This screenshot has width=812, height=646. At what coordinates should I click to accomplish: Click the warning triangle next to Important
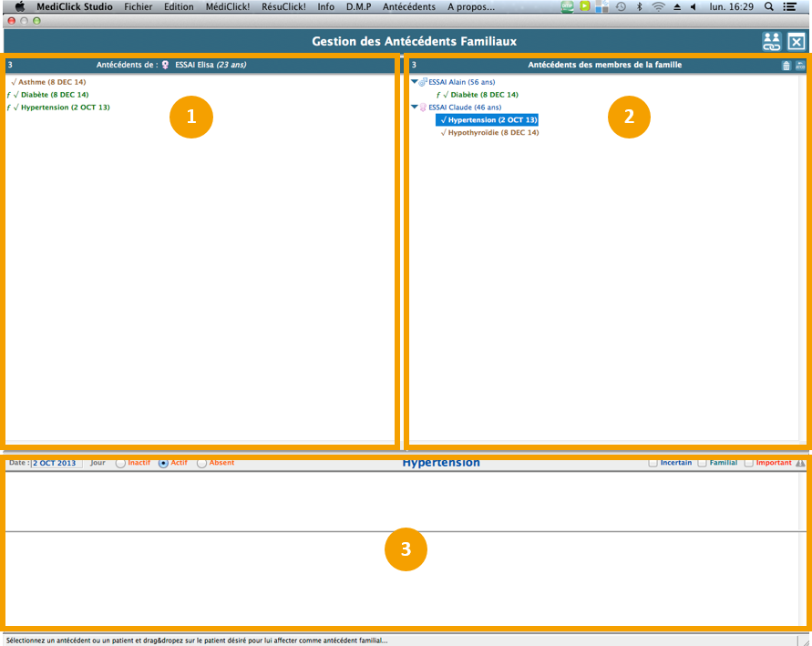click(800, 463)
